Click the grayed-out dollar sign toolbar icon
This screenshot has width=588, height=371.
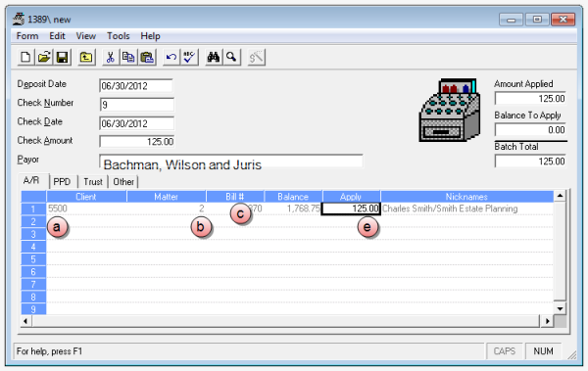(257, 58)
